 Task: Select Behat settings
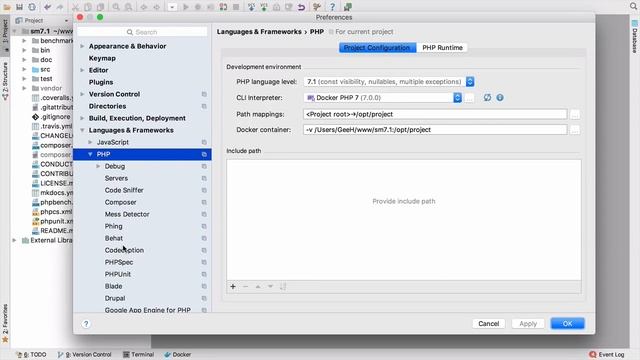pyautogui.click(x=113, y=238)
